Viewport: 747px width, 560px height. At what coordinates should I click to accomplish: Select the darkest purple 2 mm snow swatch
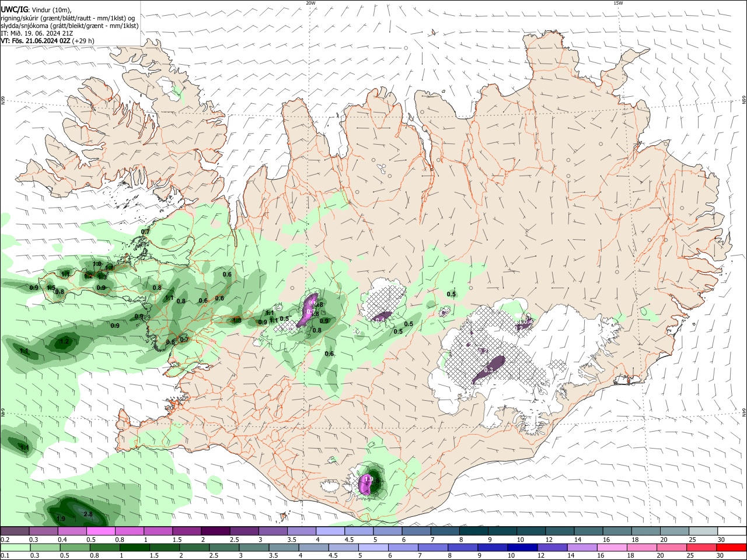(x=216, y=531)
